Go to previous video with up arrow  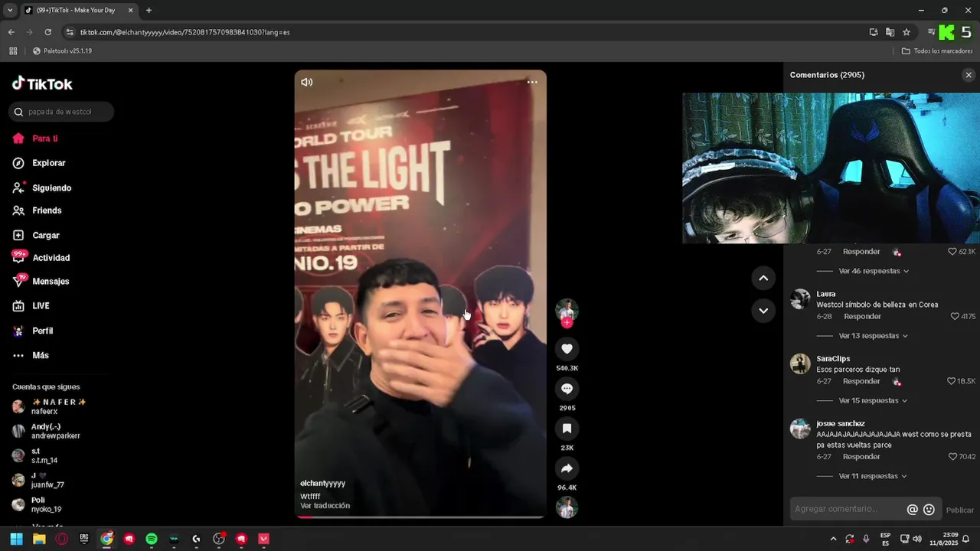point(763,279)
